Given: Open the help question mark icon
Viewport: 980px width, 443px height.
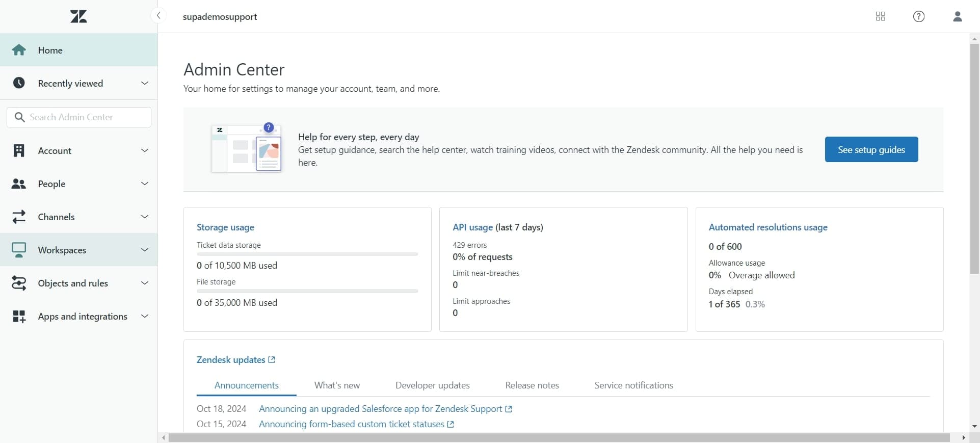Looking at the screenshot, I should click(918, 16).
